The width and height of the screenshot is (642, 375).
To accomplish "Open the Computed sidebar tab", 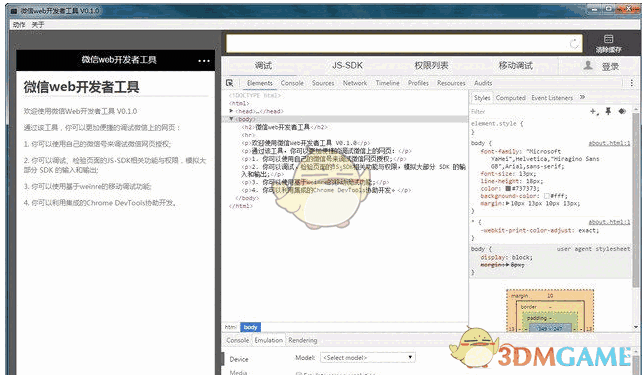I will click(511, 98).
